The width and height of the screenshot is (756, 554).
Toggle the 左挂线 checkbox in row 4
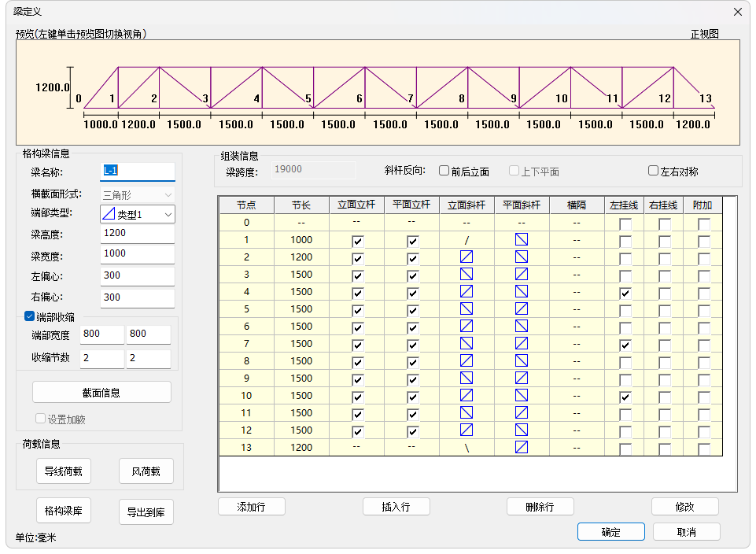click(625, 293)
